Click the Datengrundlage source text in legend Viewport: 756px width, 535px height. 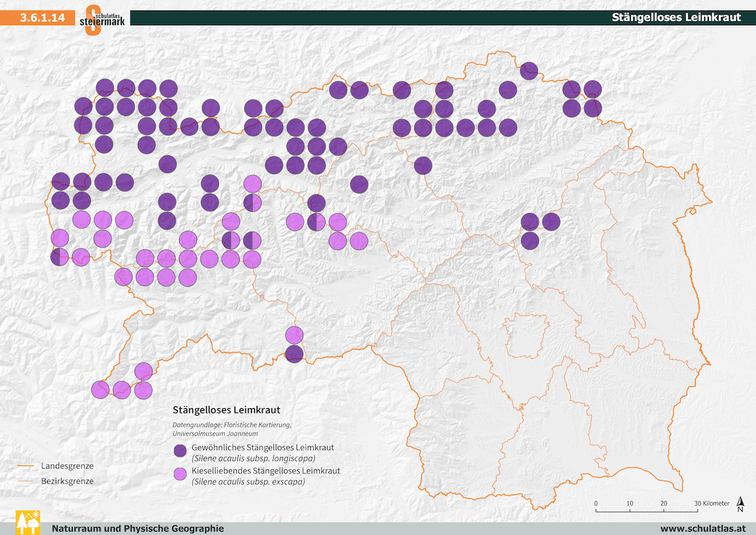(x=231, y=428)
